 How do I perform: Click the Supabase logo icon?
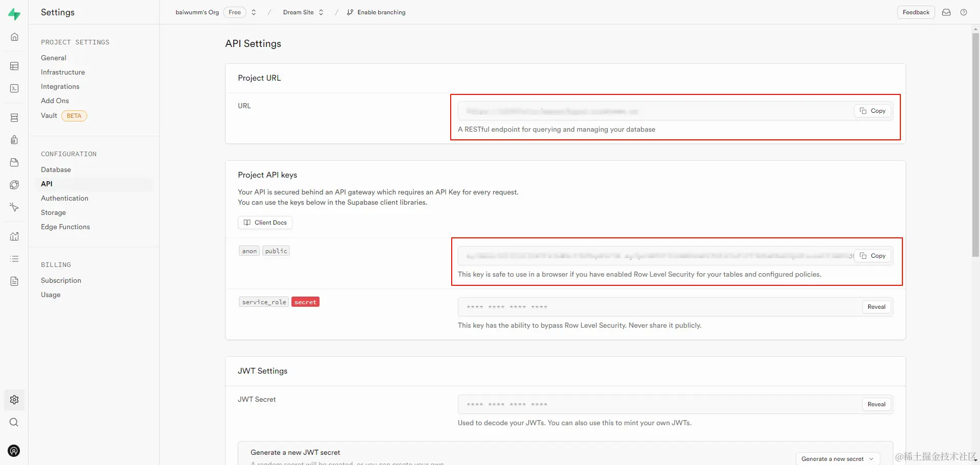coord(14,14)
